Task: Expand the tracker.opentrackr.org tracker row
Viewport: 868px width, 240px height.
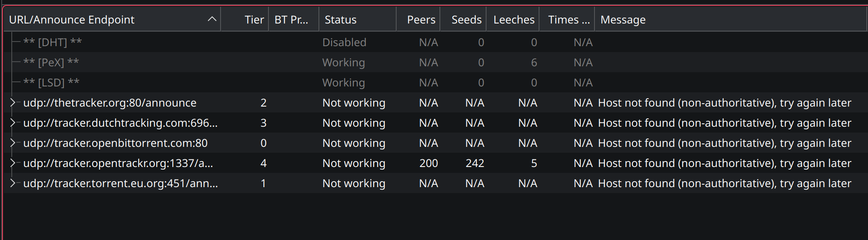Action: point(13,163)
